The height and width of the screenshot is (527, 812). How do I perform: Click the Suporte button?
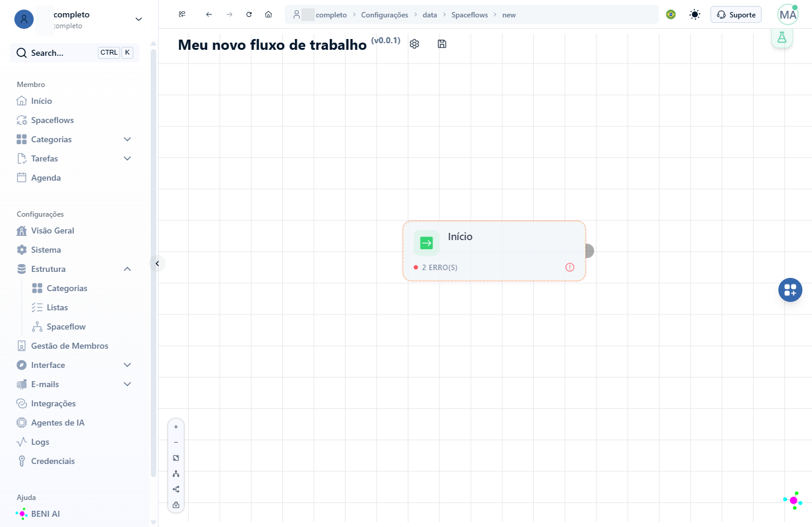(x=736, y=14)
